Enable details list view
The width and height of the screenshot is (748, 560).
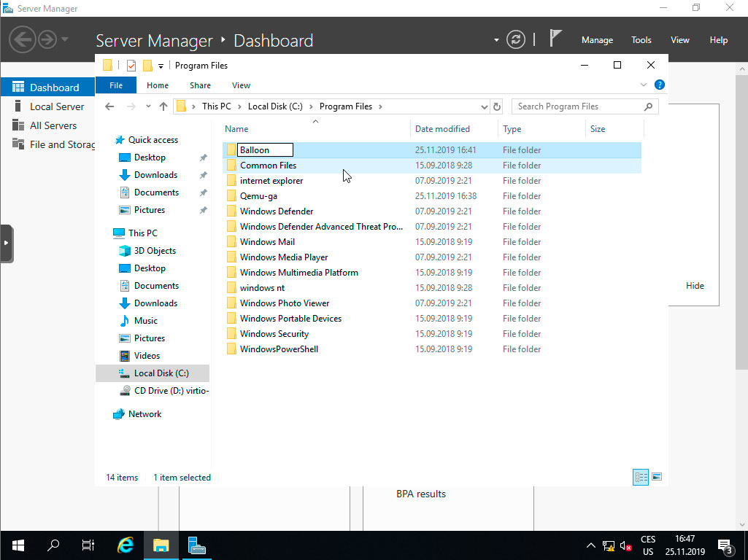[x=641, y=476]
